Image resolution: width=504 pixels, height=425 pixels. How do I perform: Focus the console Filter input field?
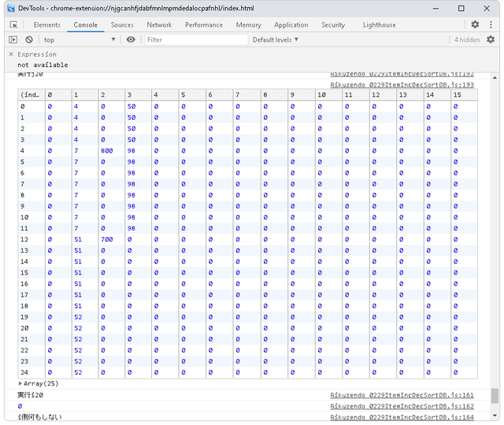coord(196,40)
